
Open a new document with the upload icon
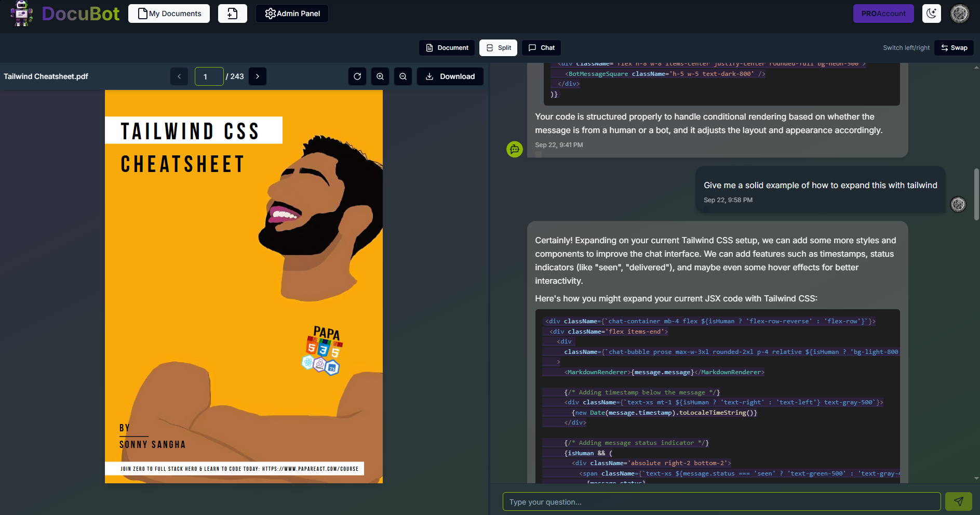pyautogui.click(x=232, y=14)
